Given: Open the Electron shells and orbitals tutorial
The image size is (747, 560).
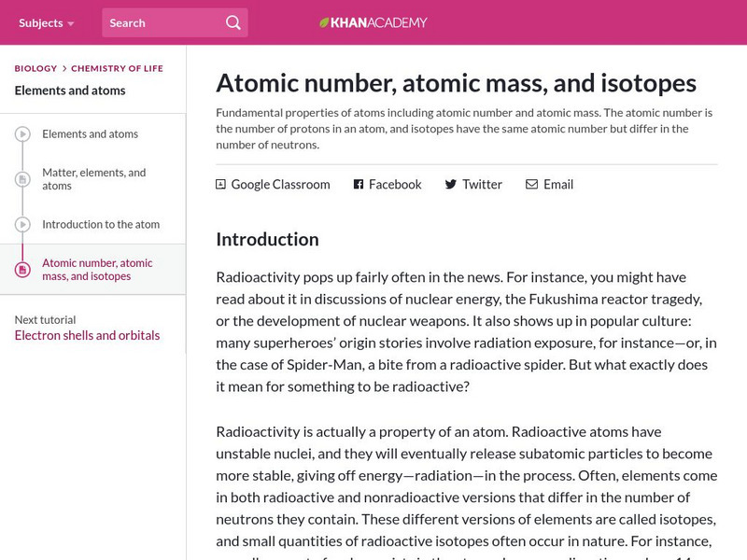Looking at the screenshot, I should coord(87,336).
